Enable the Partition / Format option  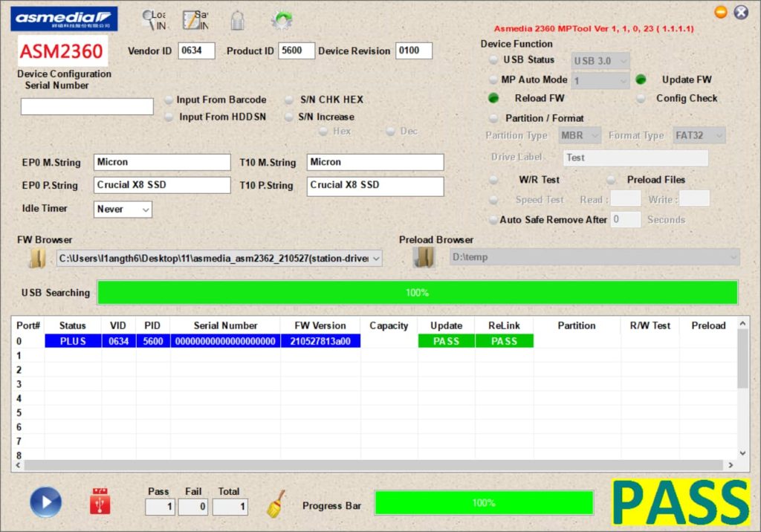tap(493, 118)
